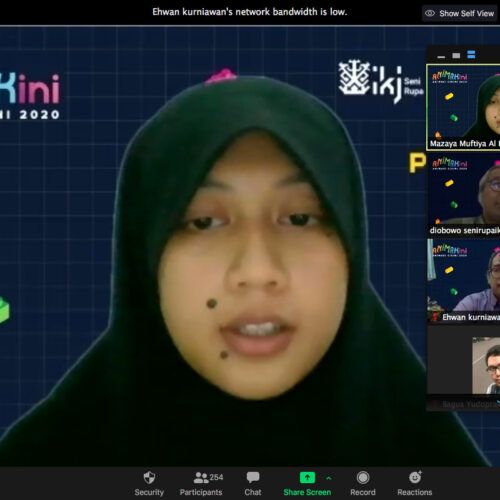Collapse thumbnail strip using the minimize dash icon
This screenshot has height=500, width=500.
(441, 57)
